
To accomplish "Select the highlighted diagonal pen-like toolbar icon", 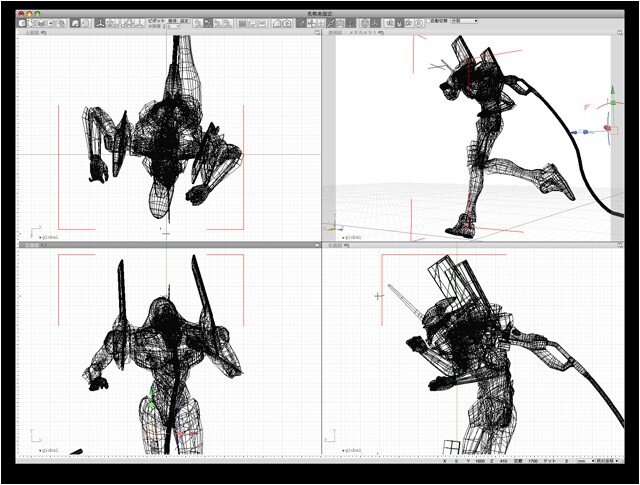I will coord(331,23).
